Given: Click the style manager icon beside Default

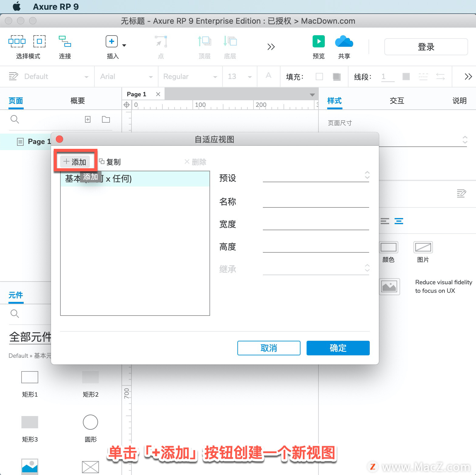Looking at the screenshot, I should click(x=13, y=76).
